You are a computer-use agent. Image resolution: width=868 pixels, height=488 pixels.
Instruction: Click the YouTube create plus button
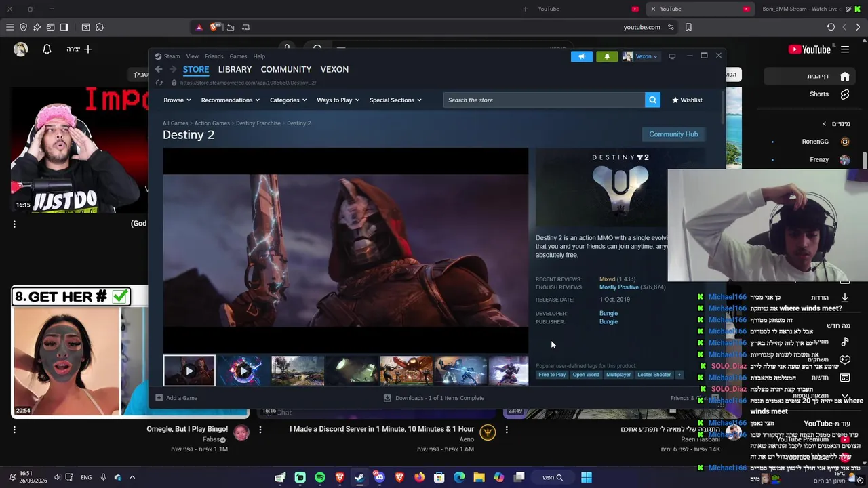click(79, 49)
